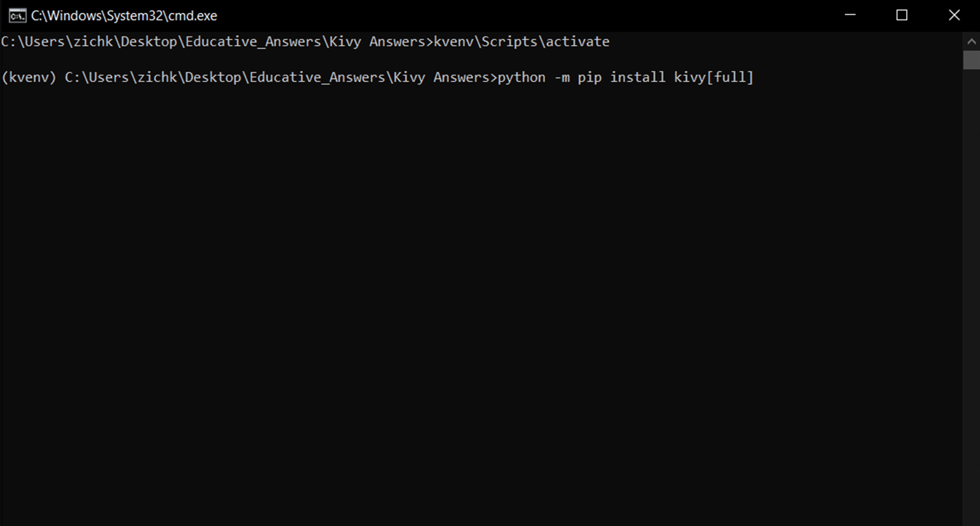Click the word 'pip' in the command
The image size is (980, 526).
[590, 78]
